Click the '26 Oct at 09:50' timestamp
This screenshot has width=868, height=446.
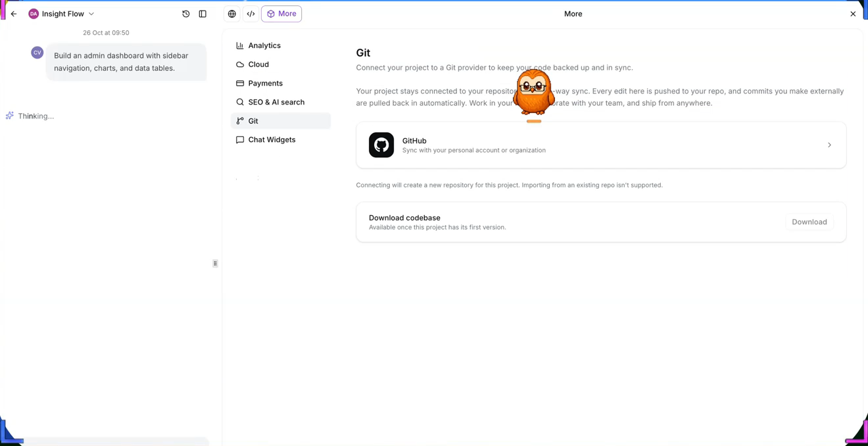click(x=106, y=33)
